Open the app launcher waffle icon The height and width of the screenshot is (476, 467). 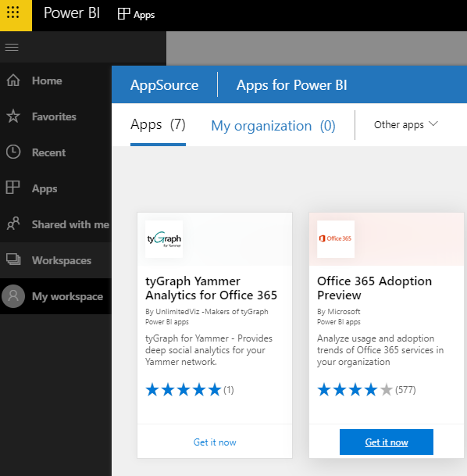(x=12, y=13)
